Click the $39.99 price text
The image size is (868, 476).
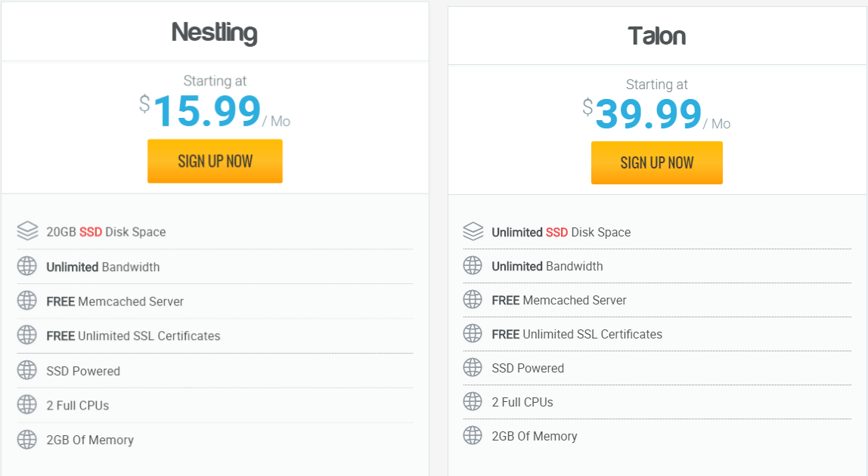click(x=648, y=115)
